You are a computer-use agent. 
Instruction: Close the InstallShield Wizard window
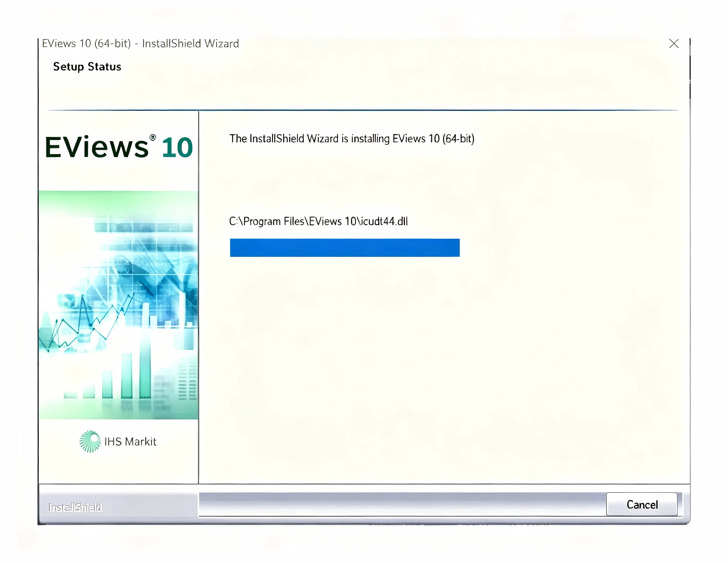674,44
